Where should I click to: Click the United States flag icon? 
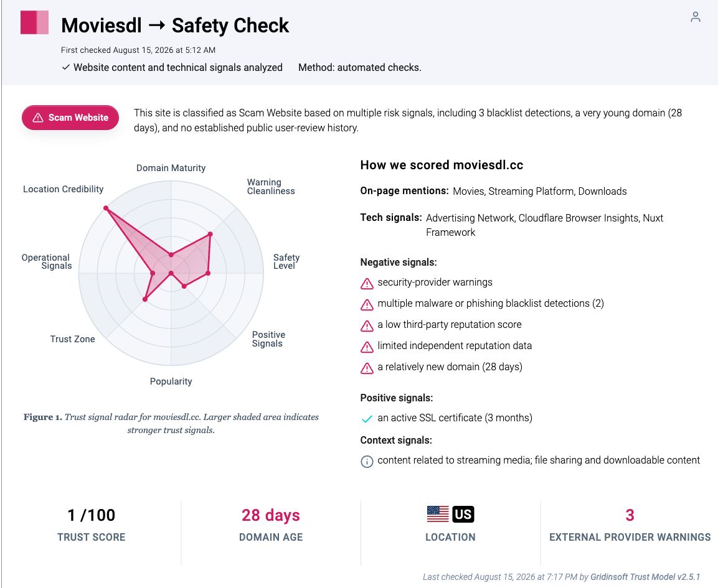[x=438, y=514]
